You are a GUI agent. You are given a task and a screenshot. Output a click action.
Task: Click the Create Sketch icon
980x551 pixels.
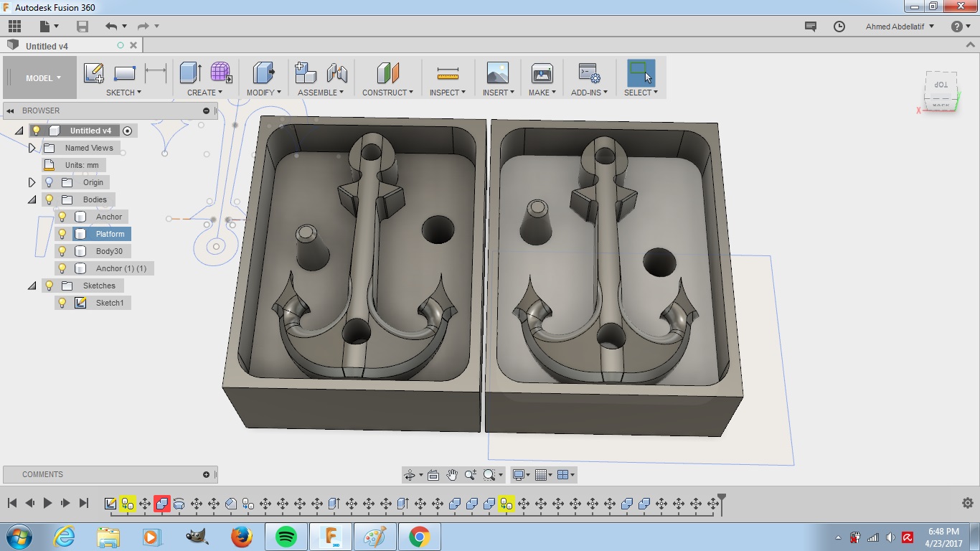[94, 73]
